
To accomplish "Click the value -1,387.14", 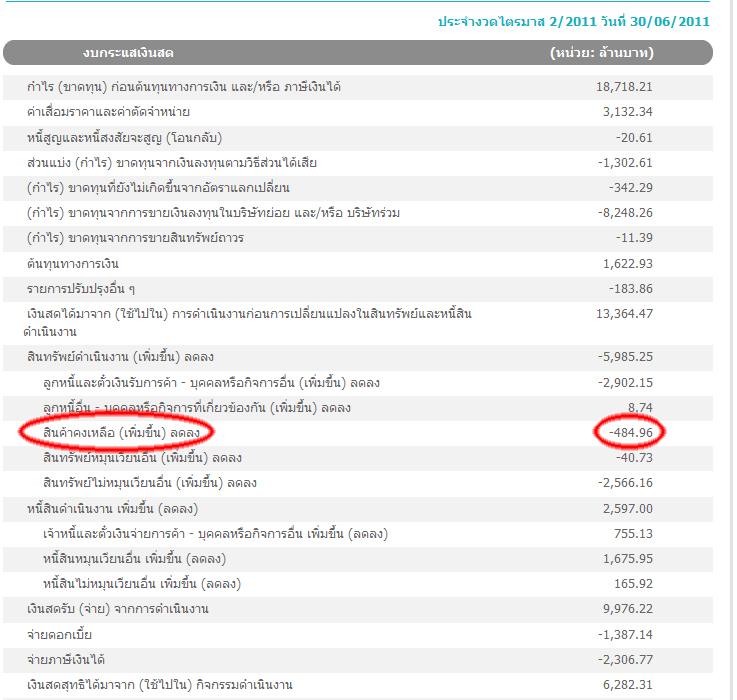I will pyautogui.click(x=625, y=635).
